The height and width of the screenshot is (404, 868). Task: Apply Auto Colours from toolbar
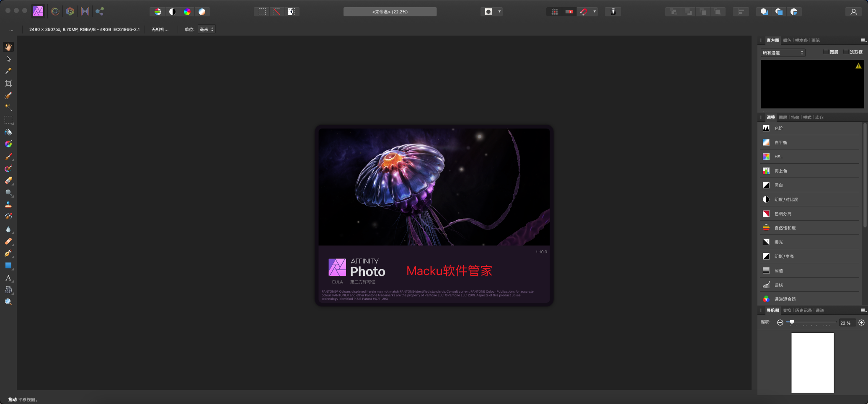point(187,12)
